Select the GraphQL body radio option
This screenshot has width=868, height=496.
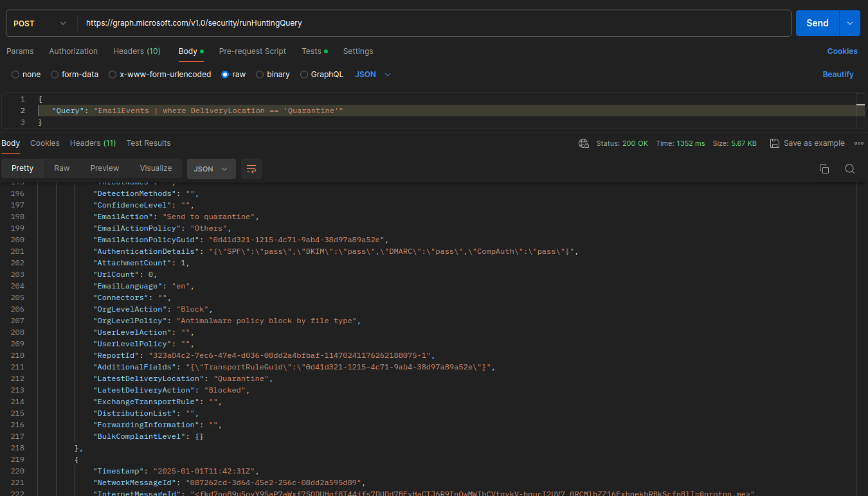(304, 75)
